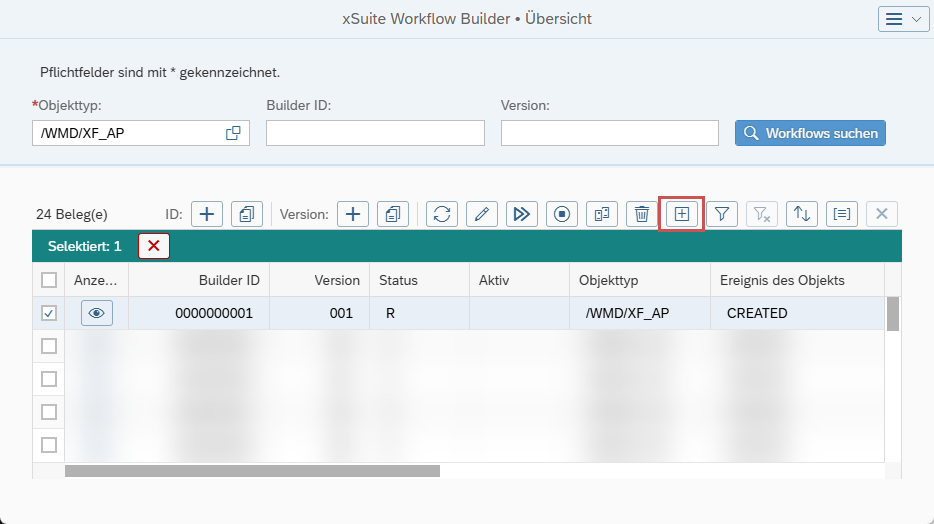The width and height of the screenshot is (934, 524).
Task: Click into the Version input field
Action: [609, 133]
